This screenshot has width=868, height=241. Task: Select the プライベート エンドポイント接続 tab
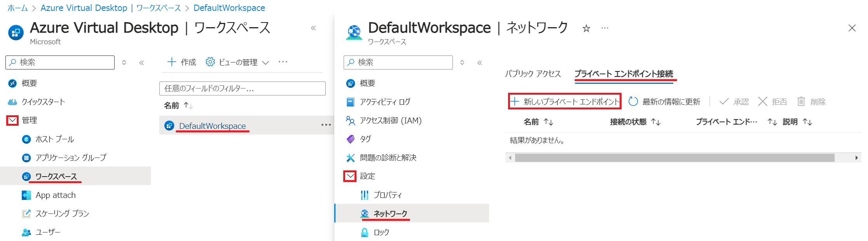(624, 74)
